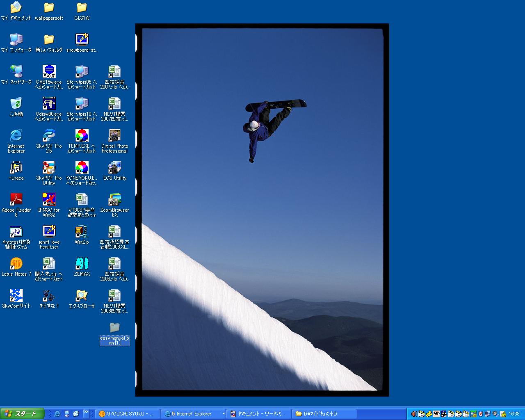The width and height of the screenshot is (525, 420).
Task: Launch Internet Explorer from Quick Launch
Action: click(57, 413)
